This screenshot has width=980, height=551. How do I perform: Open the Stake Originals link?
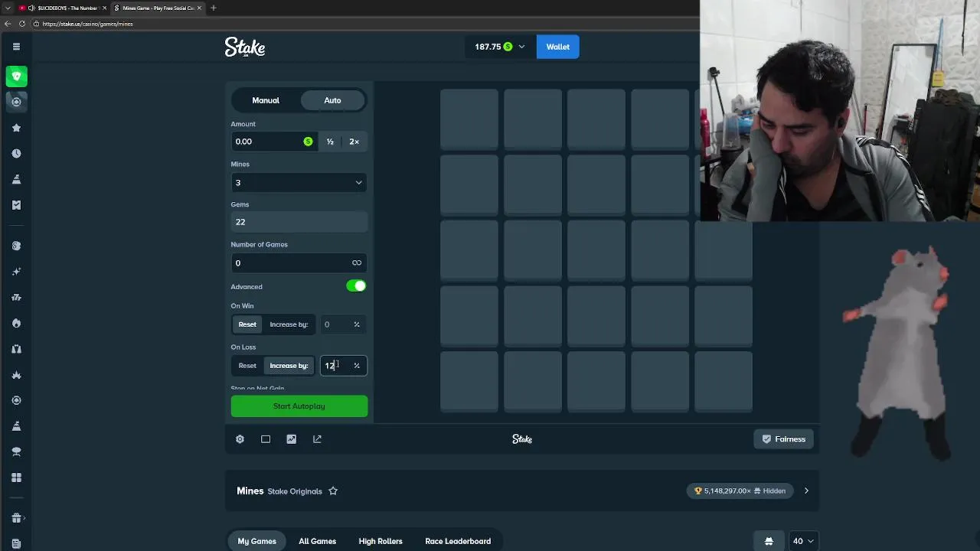tap(295, 491)
